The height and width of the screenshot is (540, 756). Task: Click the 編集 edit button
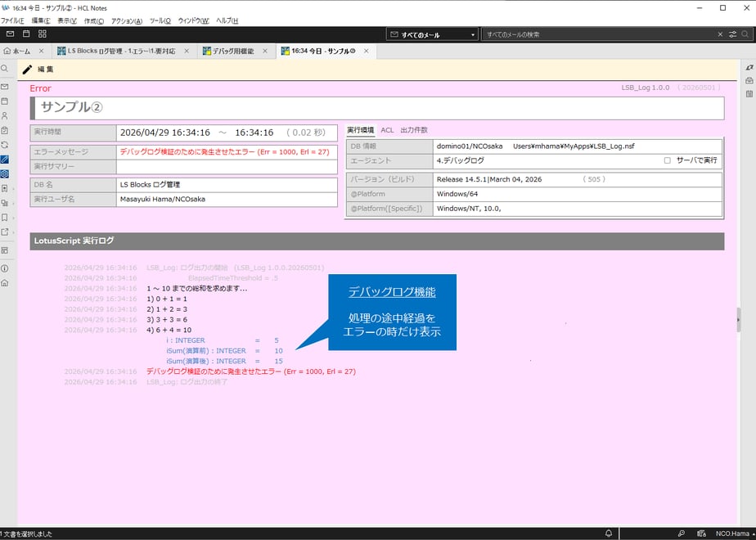38,70
